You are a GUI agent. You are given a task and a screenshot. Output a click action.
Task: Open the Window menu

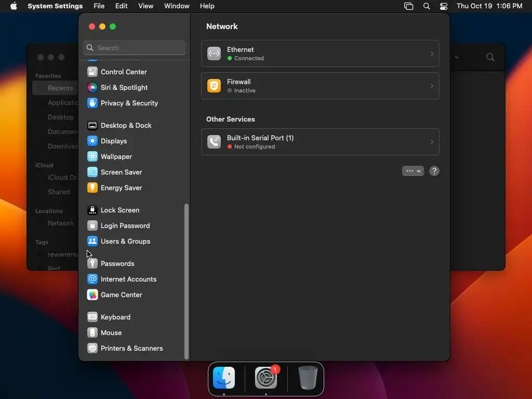177,6
